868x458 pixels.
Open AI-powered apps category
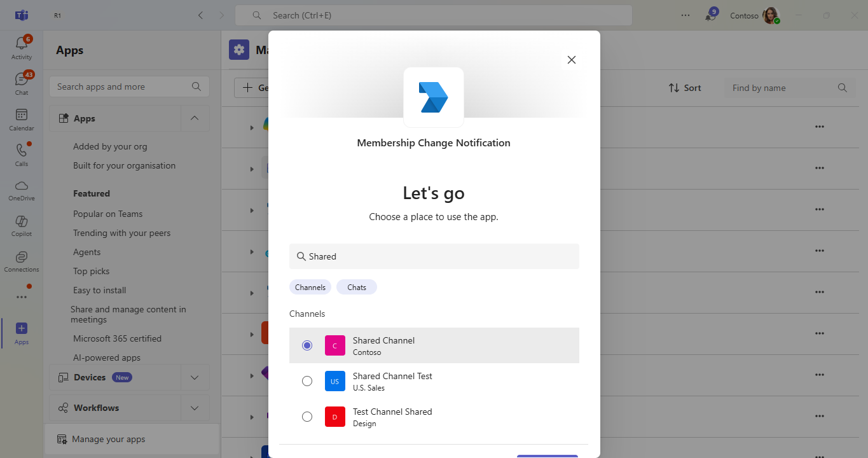107,357
